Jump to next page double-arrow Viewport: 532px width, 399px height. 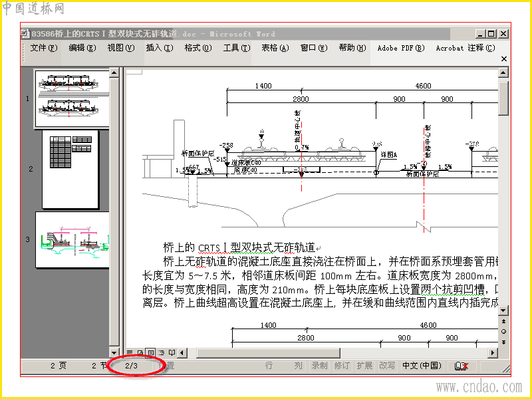tap(503, 342)
